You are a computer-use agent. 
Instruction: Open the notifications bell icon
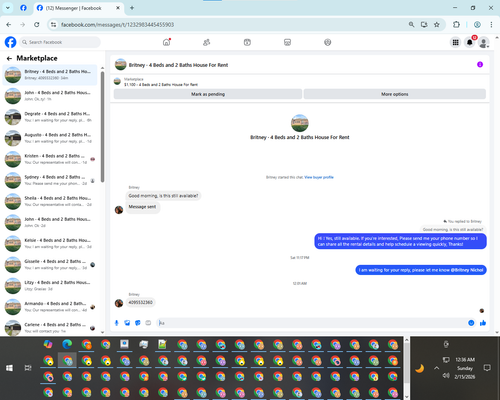[x=470, y=42]
